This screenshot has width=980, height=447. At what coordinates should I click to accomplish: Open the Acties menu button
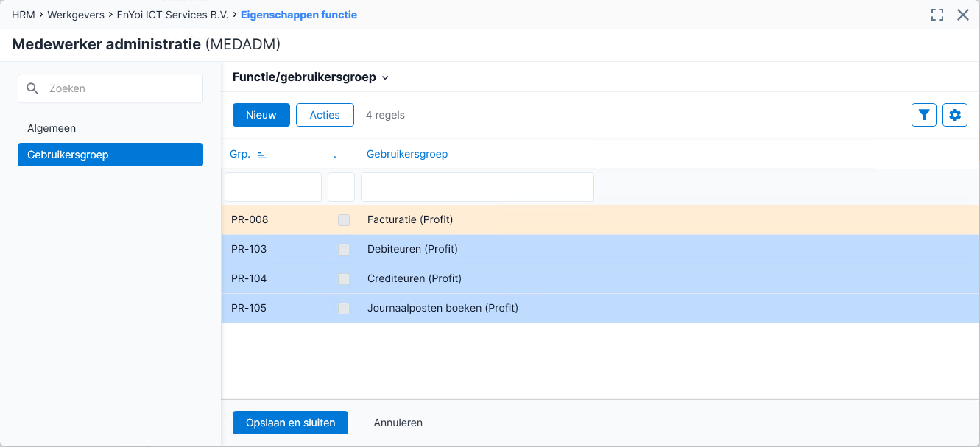click(x=325, y=115)
